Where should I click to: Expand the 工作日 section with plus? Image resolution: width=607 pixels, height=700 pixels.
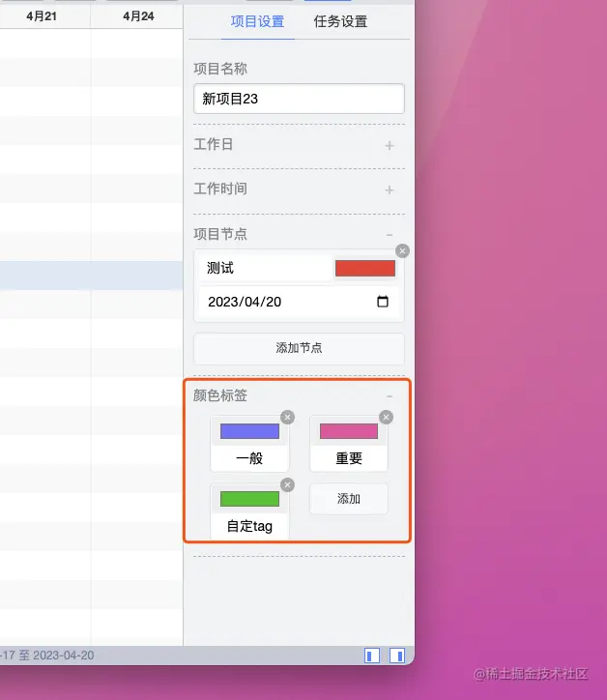390,146
